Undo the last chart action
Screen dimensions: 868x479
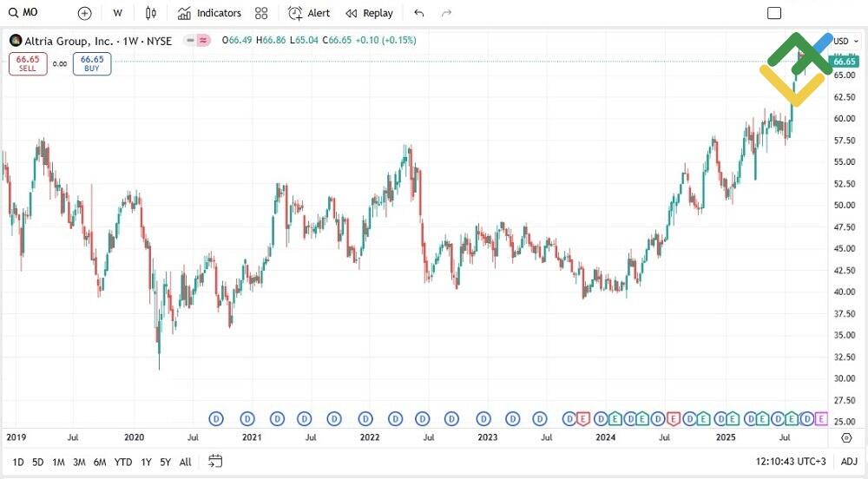(x=419, y=13)
